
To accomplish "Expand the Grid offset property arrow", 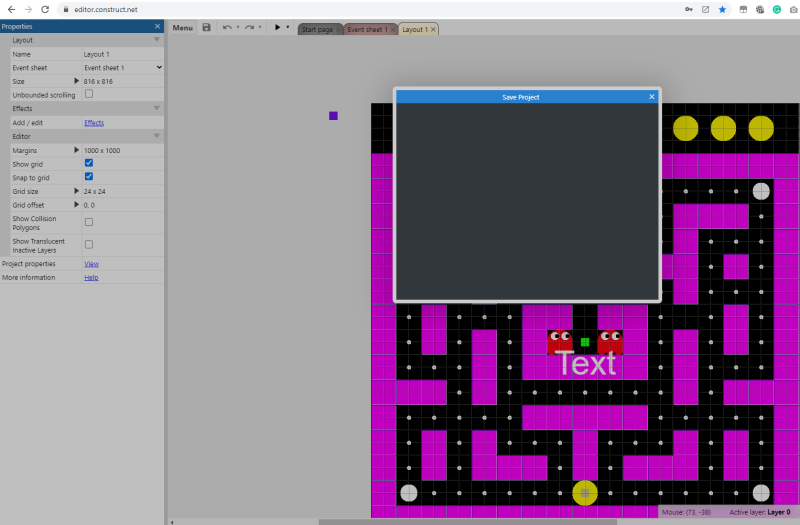I will (x=76, y=205).
